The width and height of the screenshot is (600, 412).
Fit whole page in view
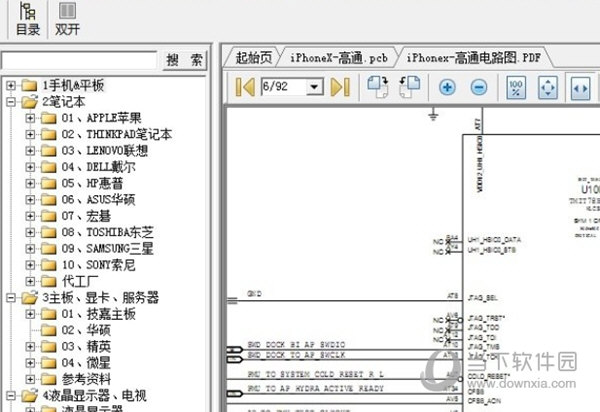pyautogui.click(x=547, y=88)
